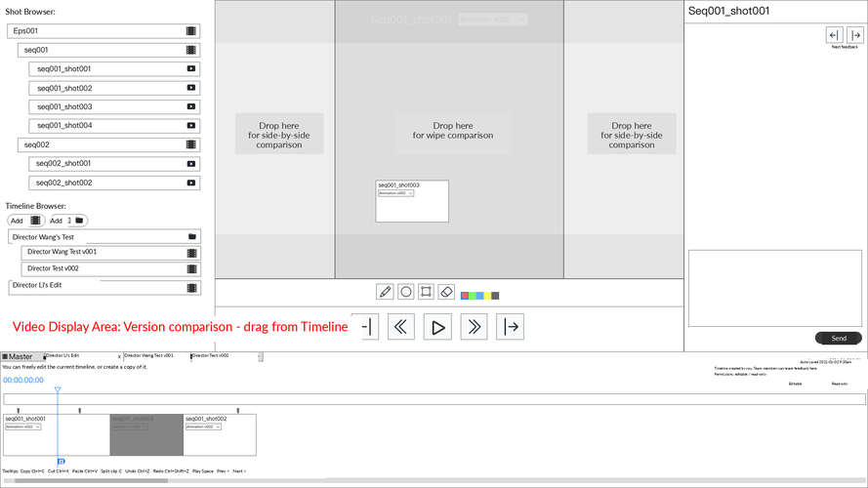Select the pencil annotation tool
The width and height of the screenshot is (868, 488).
click(x=385, y=292)
